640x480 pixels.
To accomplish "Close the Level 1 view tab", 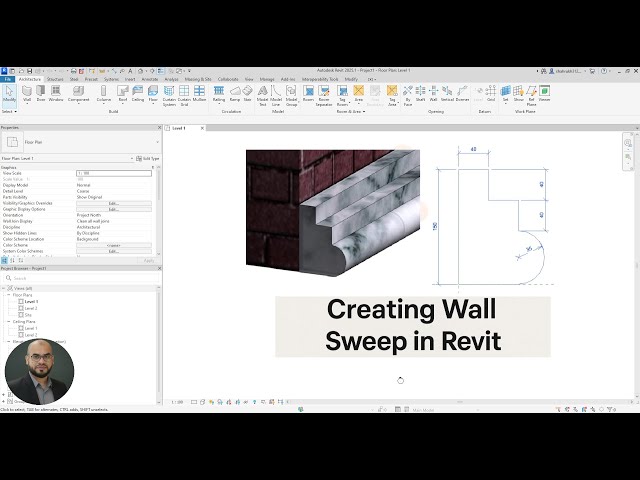I will 202,128.
